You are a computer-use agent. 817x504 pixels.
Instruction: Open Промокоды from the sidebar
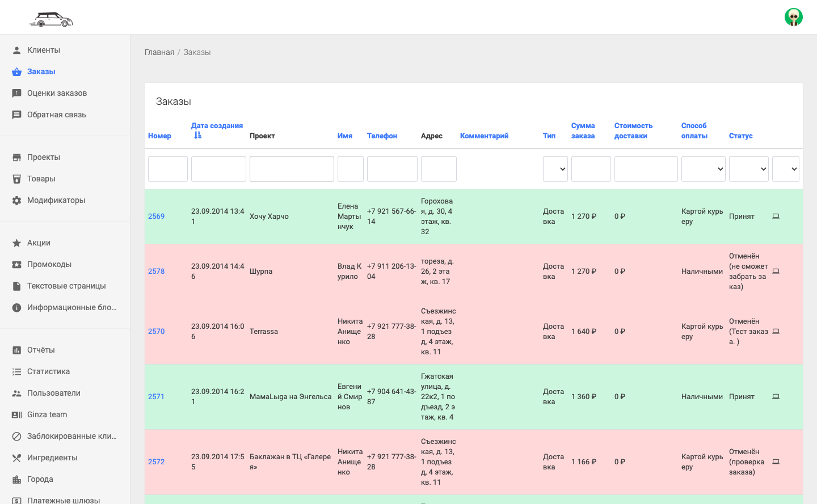49,264
